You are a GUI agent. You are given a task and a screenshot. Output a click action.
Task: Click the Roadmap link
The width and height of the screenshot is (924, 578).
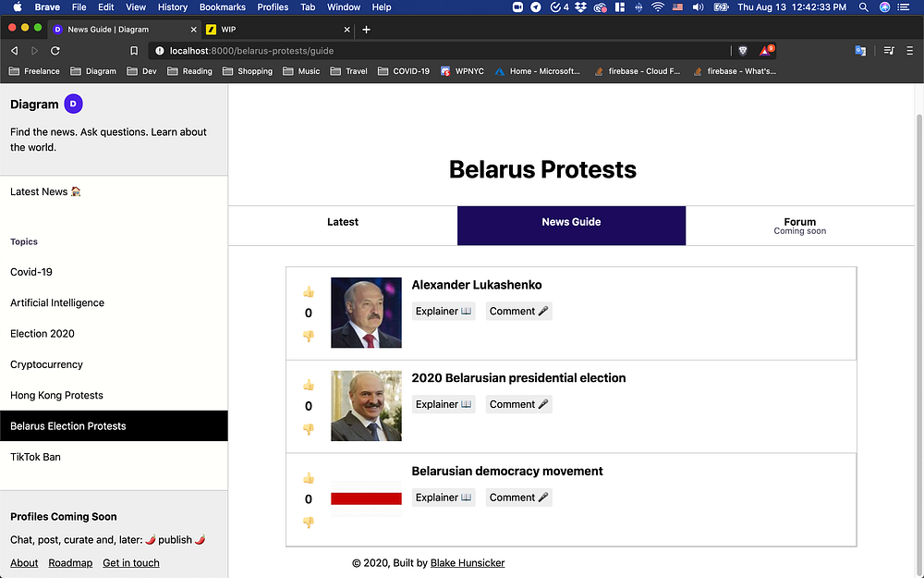tap(70, 562)
